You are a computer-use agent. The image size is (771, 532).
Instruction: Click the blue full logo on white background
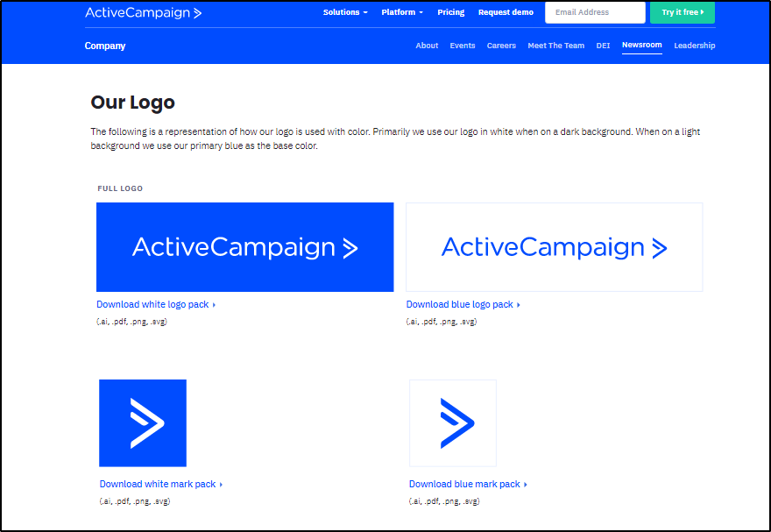click(554, 247)
